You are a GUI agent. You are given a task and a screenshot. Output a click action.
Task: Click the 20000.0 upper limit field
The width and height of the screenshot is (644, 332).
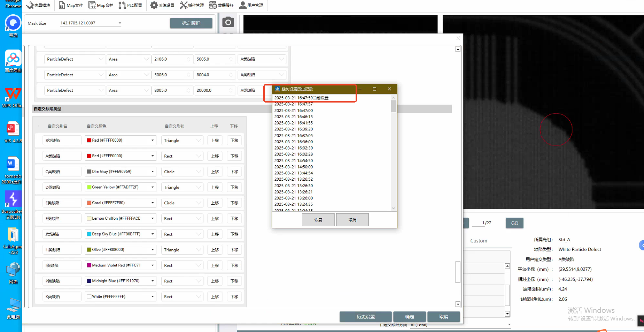point(215,90)
